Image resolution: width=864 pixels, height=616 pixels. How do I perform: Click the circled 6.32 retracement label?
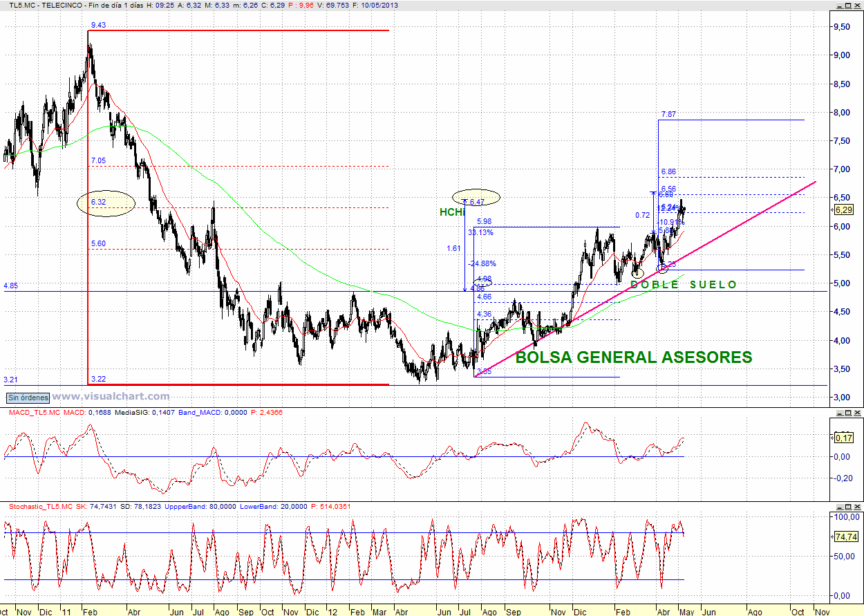(x=98, y=202)
